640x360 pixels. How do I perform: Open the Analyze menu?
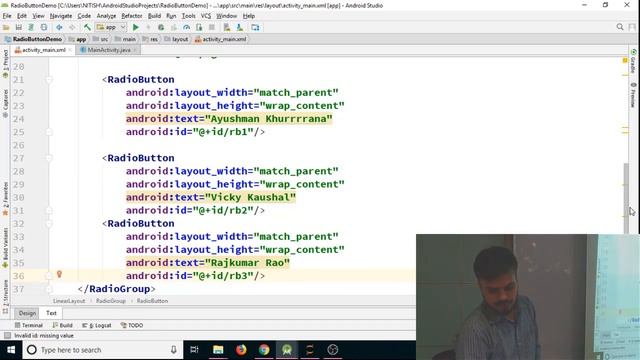pyautogui.click(x=106, y=16)
